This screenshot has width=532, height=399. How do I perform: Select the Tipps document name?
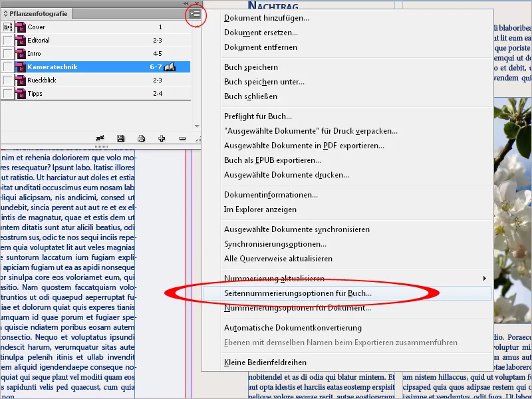tap(35, 94)
